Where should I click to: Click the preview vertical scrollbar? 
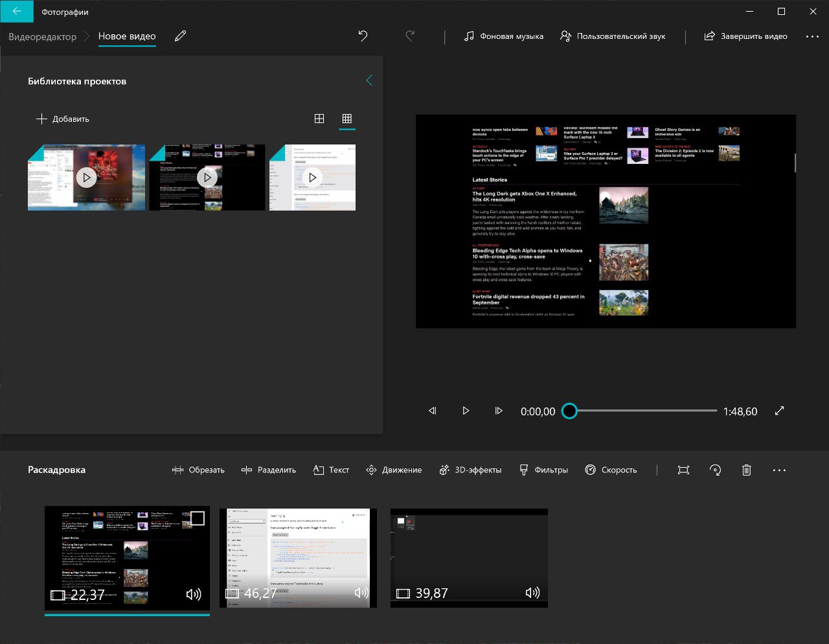tap(795, 163)
